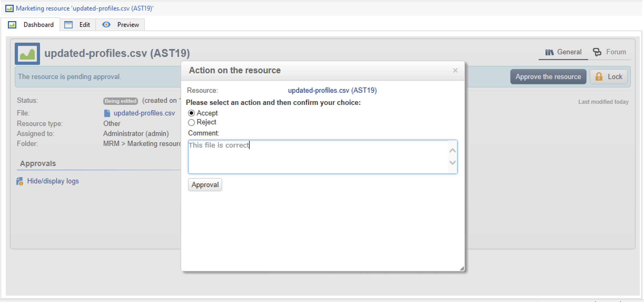Click inside the Comment text field

pyautogui.click(x=318, y=157)
